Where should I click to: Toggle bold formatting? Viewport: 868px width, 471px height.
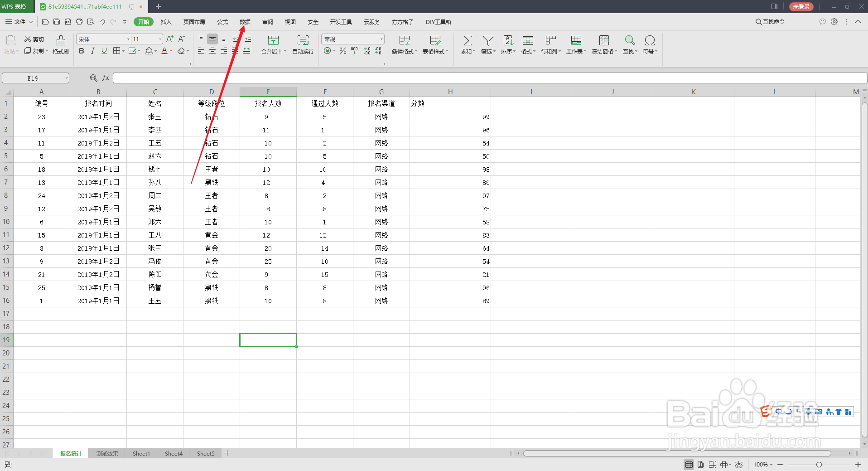coord(82,51)
